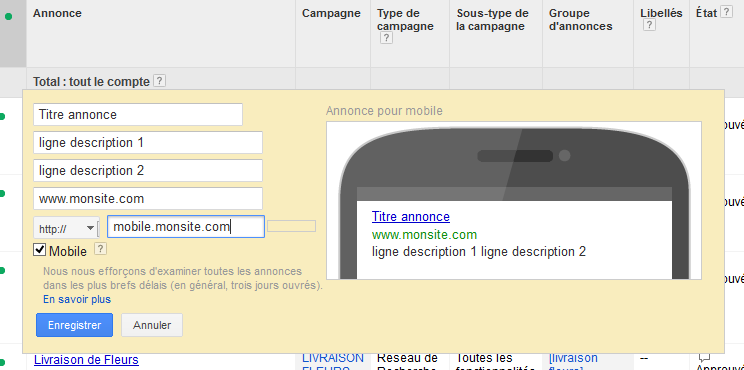This screenshot has width=744, height=370.
Task: Open the Livraison de Fleurs ad link
Action: 86,360
